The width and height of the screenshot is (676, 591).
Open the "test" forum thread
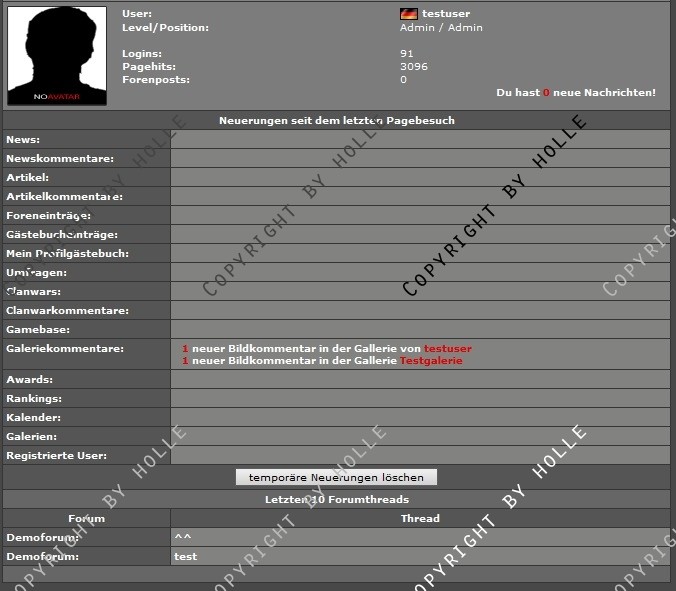[185, 556]
